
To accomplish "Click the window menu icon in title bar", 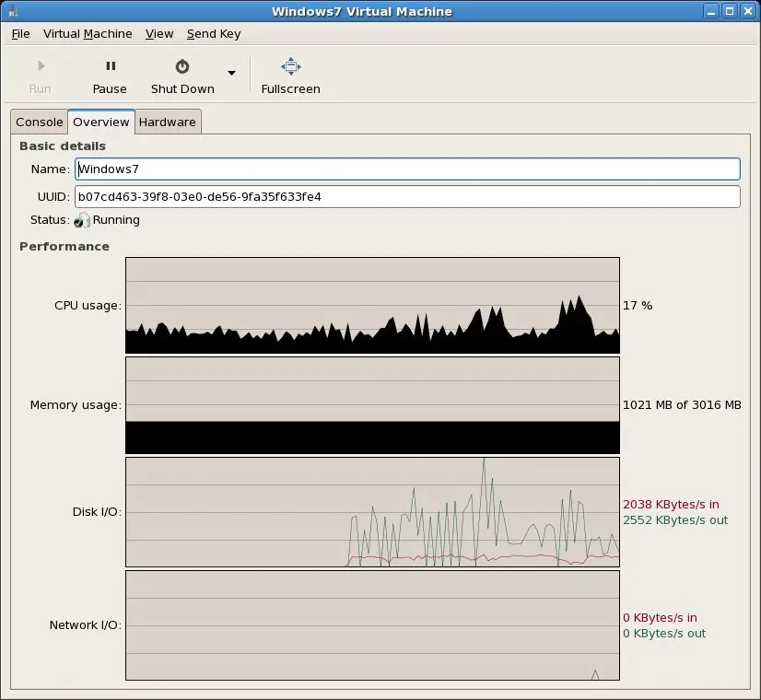I will pos(12,11).
